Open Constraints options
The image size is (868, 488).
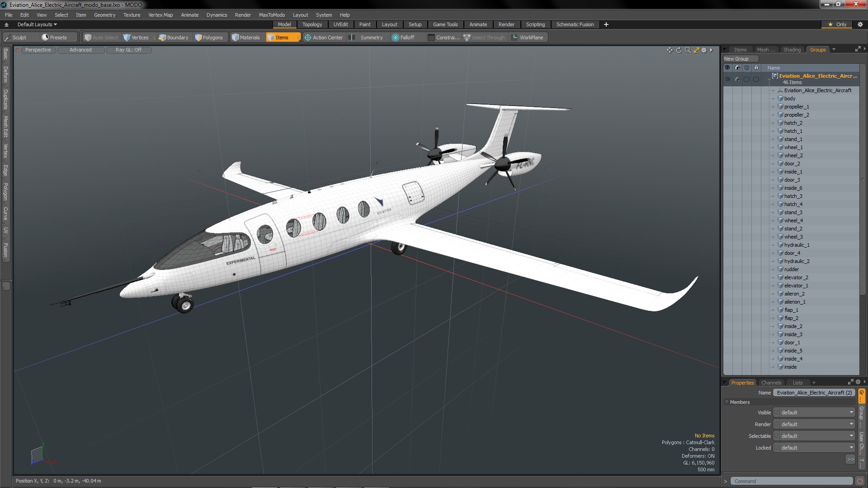[444, 38]
